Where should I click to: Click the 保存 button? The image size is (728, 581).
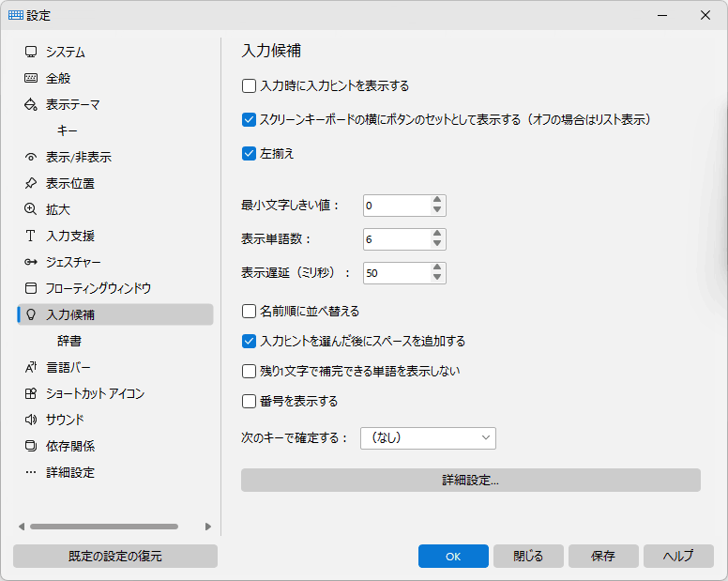pos(603,556)
